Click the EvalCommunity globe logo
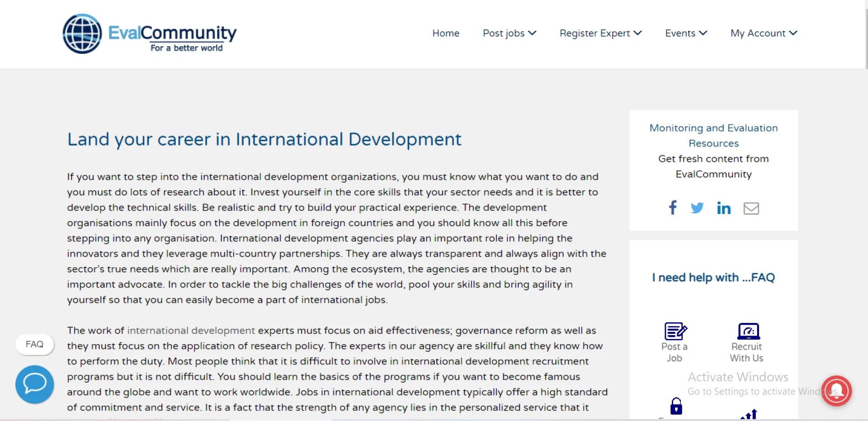868x421 pixels. click(x=82, y=34)
